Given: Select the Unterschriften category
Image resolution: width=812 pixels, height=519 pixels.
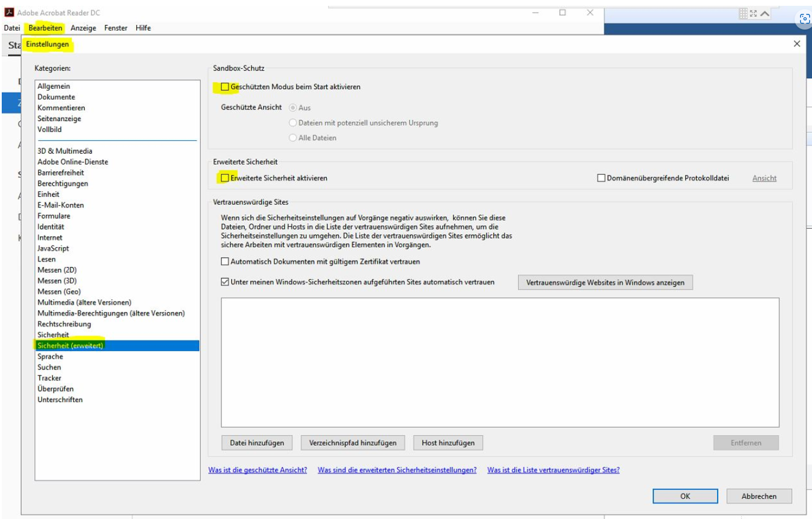Looking at the screenshot, I should click(x=60, y=400).
